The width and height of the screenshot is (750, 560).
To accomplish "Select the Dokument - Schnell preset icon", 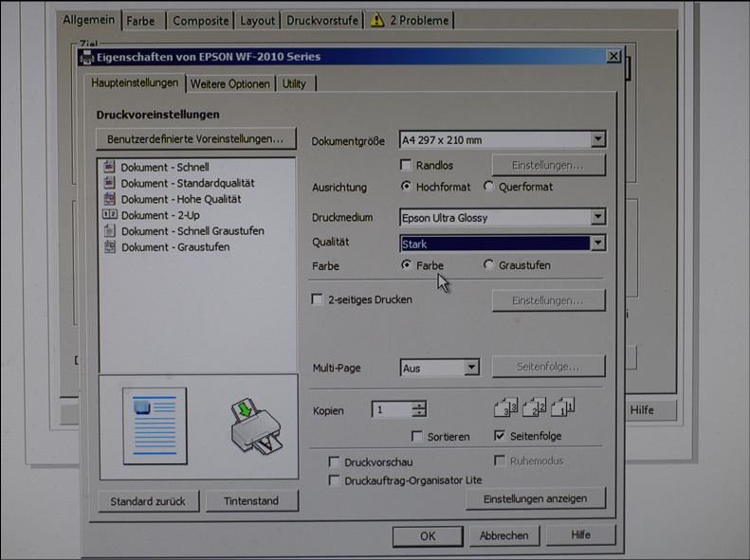I will pyautogui.click(x=109, y=167).
